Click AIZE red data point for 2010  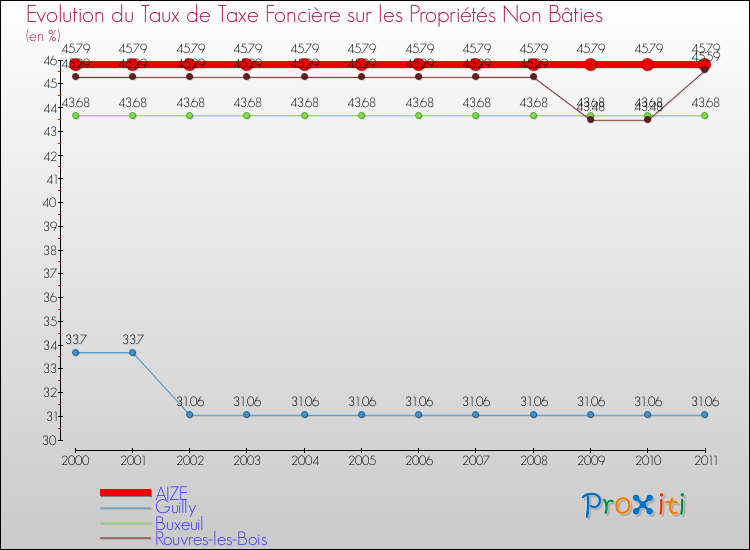coord(648,64)
